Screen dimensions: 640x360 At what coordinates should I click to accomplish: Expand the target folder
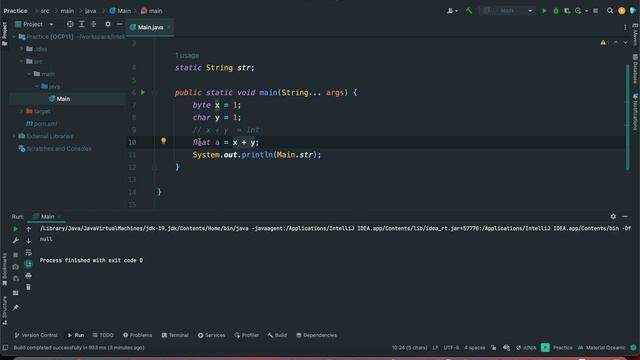tap(22, 111)
